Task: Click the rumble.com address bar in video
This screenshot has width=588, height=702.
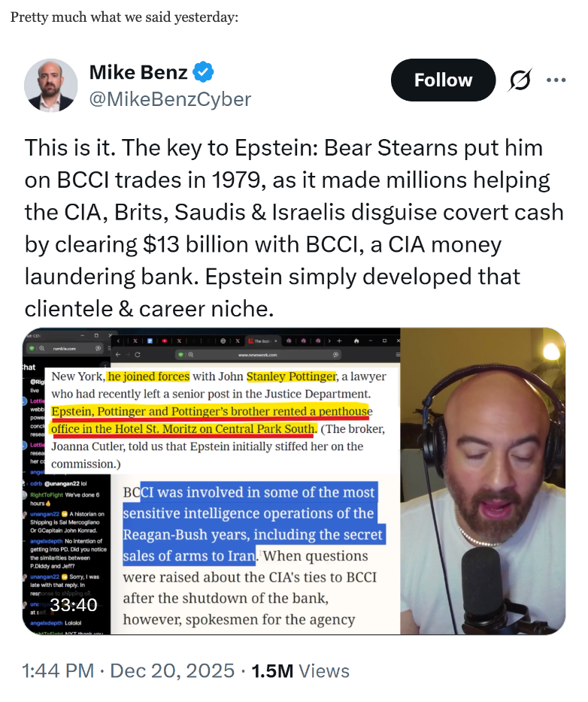Action: coord(65,348)
